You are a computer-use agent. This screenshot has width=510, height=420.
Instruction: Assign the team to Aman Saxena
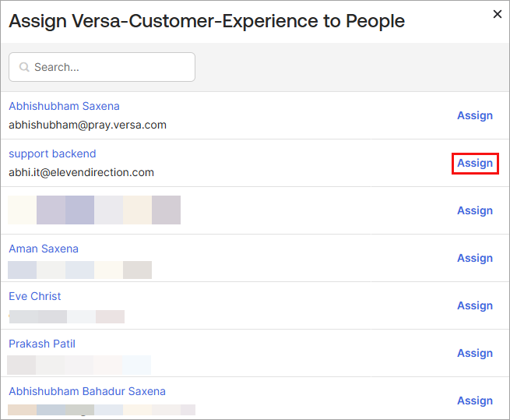click(474, 258)
